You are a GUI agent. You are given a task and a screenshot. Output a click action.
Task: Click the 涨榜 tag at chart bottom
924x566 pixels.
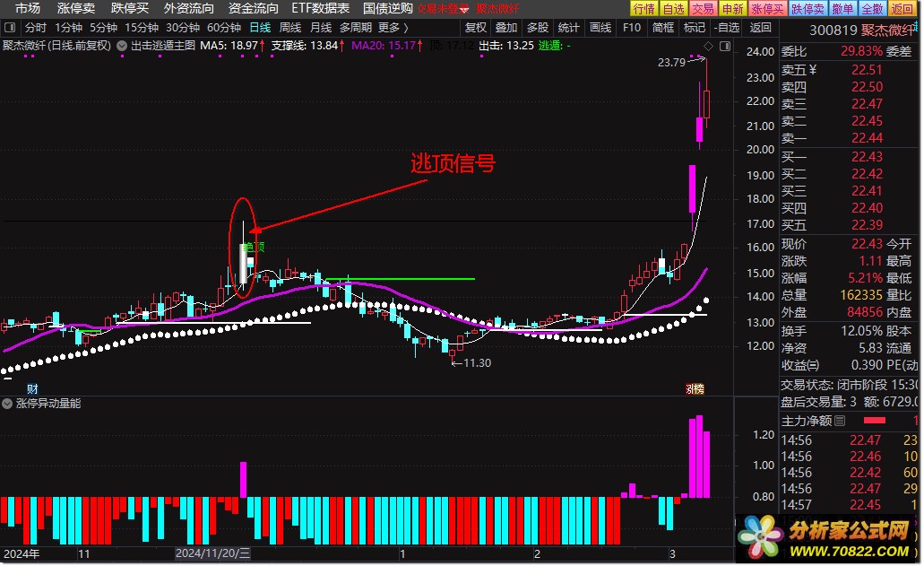point(695,388)
